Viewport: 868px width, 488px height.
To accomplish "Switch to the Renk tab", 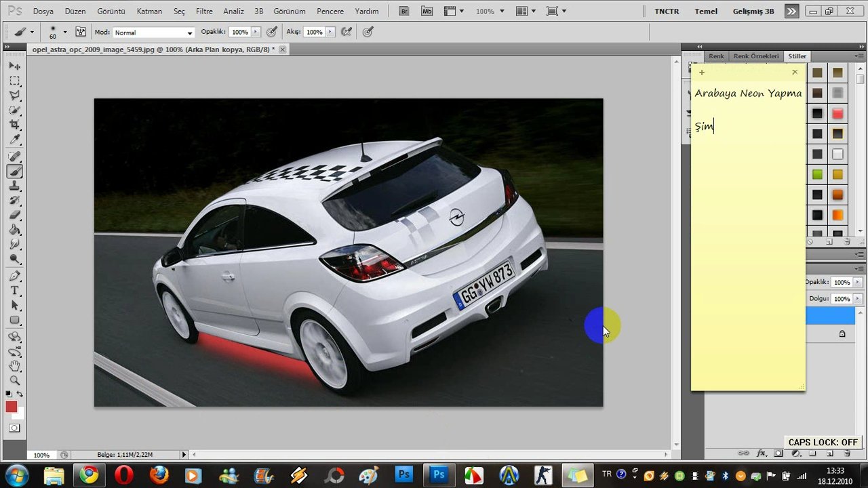I will (x=716, y=56).
